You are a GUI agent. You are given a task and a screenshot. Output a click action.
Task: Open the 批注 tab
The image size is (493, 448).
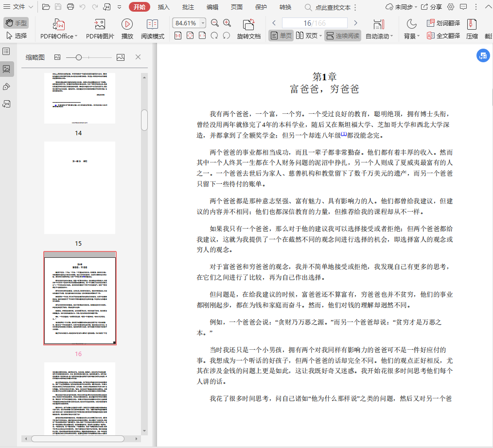click(x=188, y=7)
